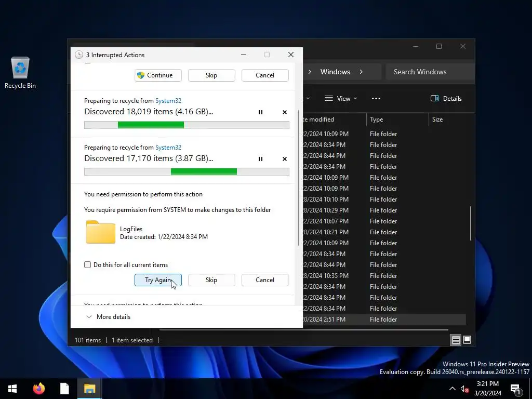Open the blank document taskbar icon
Screen dimensions: 532x399
[64, 389]
